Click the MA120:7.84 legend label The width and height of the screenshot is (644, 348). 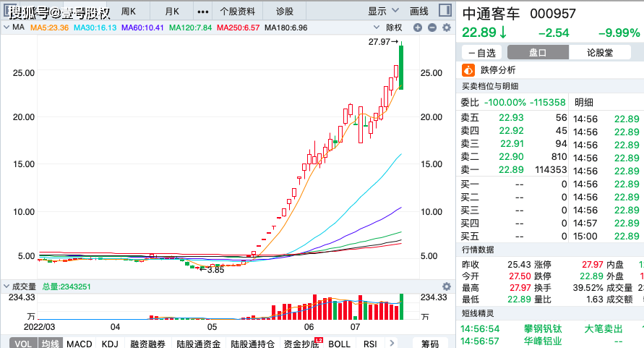coord(191,27)
